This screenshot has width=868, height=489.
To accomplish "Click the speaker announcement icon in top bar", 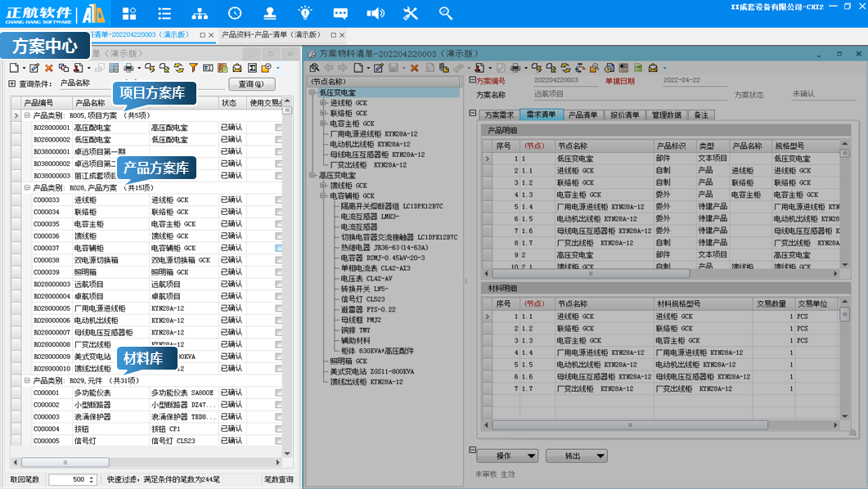I will (376, 13).
